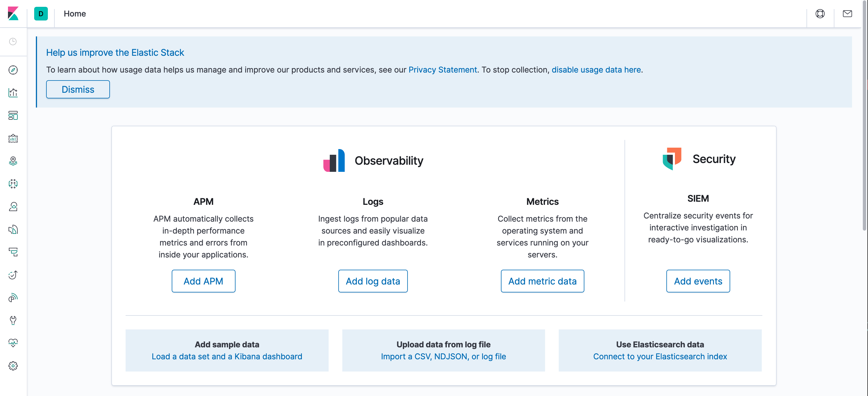
Task: Click the Security shield logo
Action: 672,159
